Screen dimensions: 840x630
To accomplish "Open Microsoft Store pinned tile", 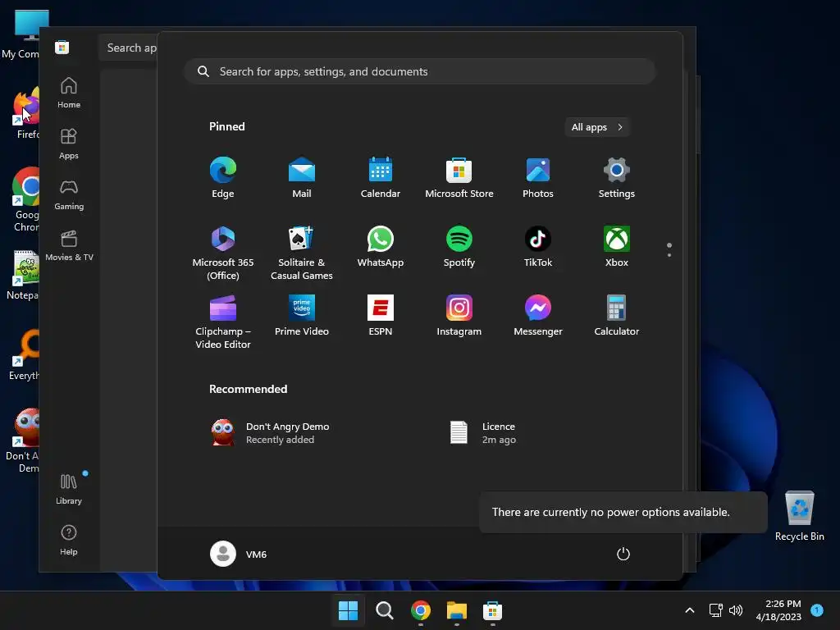I will tap(459, 178).
